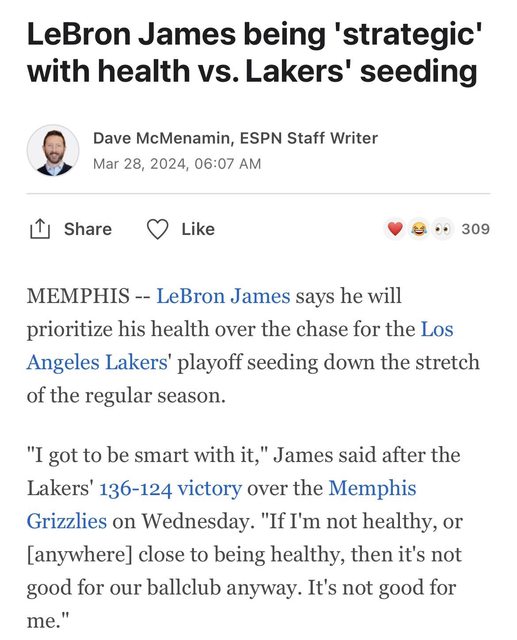517x640 pixels.
Task: Select the red heart reaction emoji
Action: point(395,229)
